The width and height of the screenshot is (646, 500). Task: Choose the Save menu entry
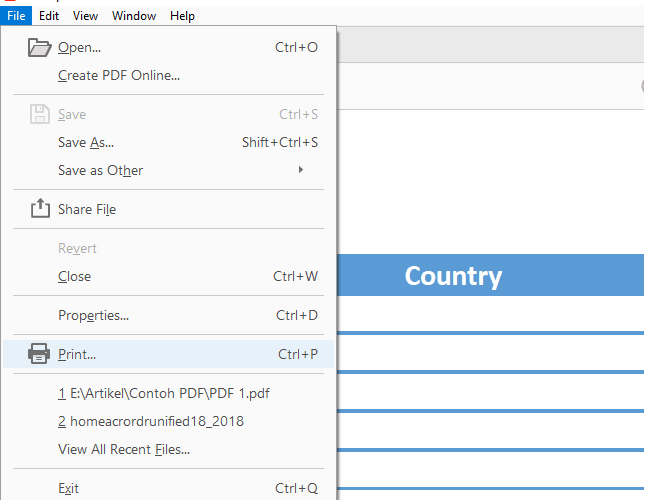[x=168, y=114]
